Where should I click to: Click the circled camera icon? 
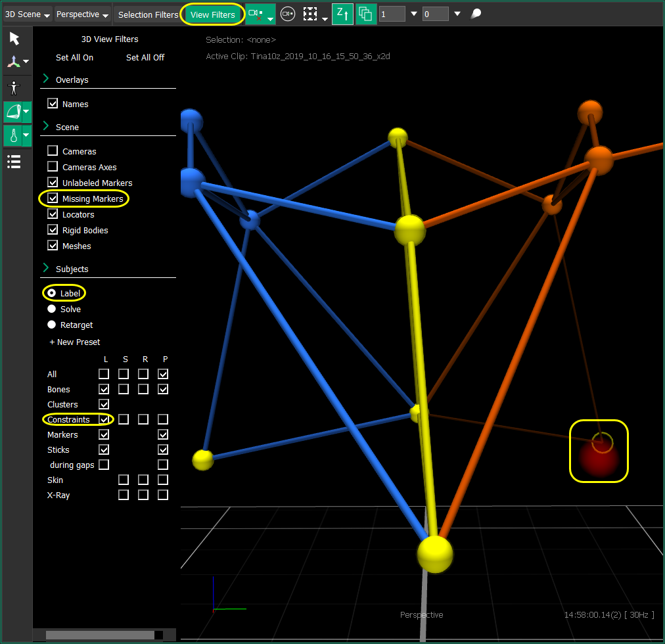tap(287, 14)
